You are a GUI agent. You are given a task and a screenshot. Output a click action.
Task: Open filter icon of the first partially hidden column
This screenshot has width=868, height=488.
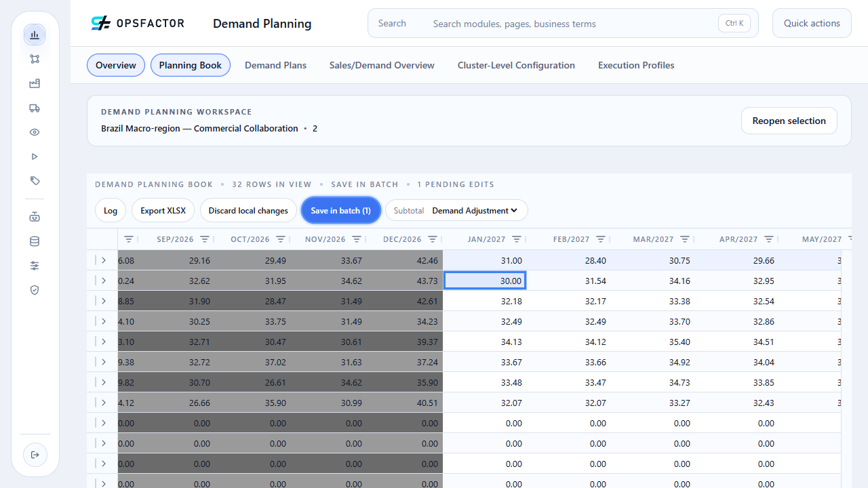coord(129,239)
